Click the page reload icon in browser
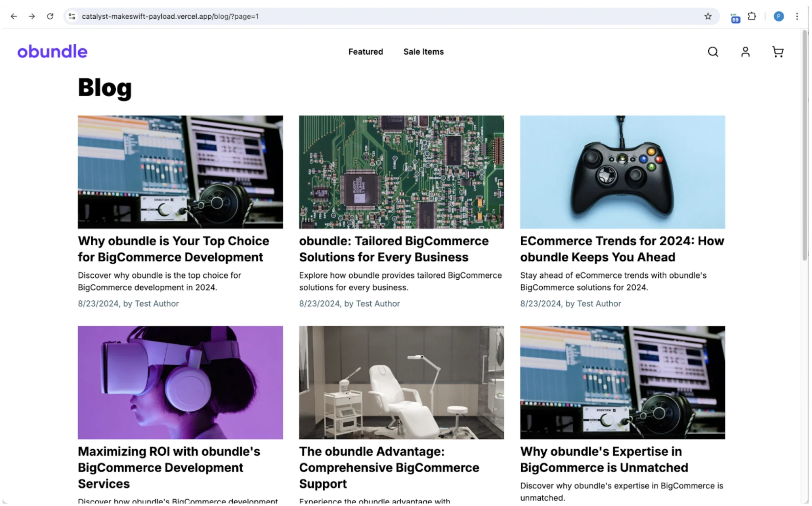812x506 pixels. point(51,16)
